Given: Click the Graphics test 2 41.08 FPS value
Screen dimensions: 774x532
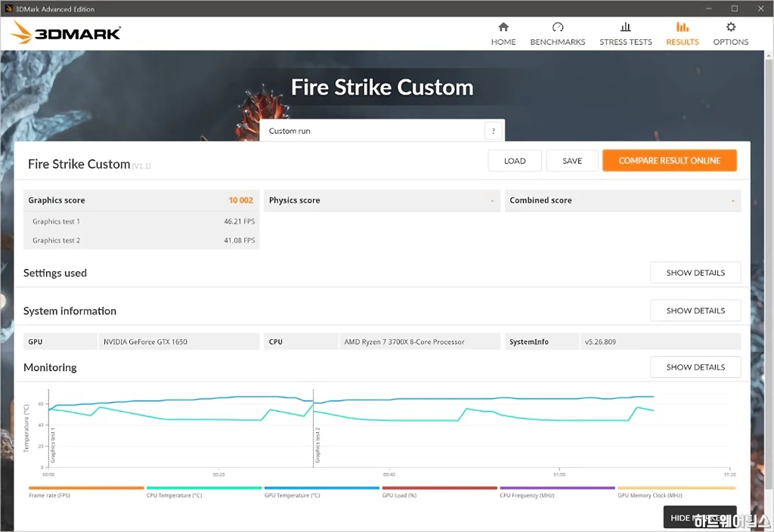Looking at the screenshot, I should [240, 240].
